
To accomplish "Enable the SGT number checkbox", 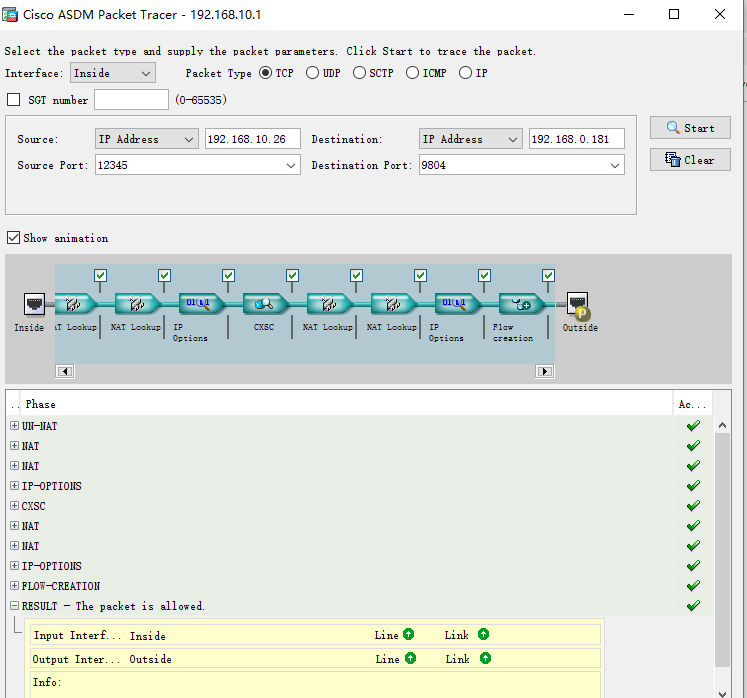I will 13,100.
